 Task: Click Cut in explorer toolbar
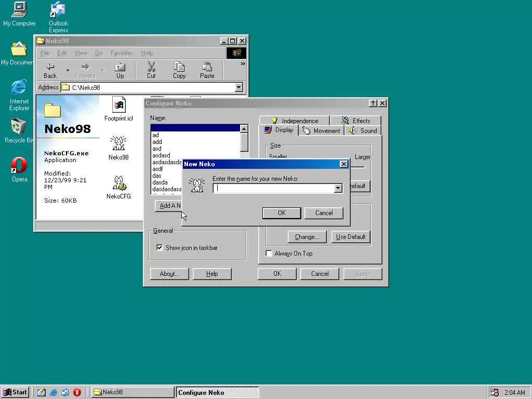[151, 71]
